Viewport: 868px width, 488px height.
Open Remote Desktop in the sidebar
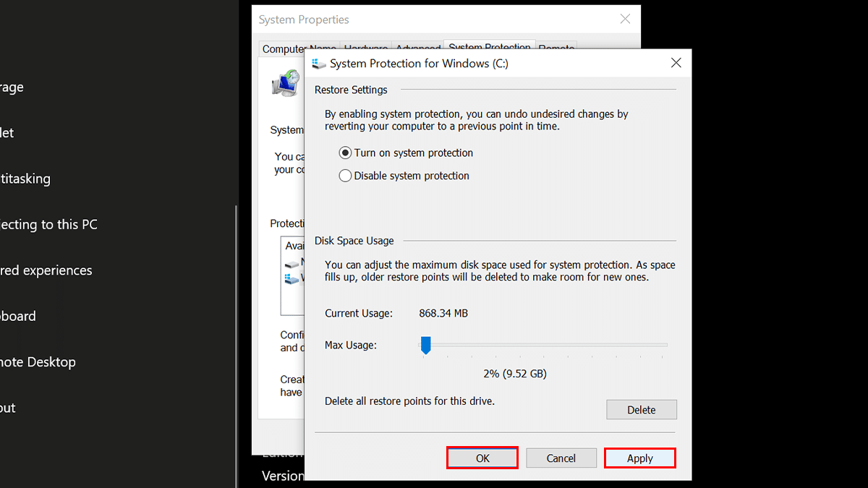(x=38, y=362)
